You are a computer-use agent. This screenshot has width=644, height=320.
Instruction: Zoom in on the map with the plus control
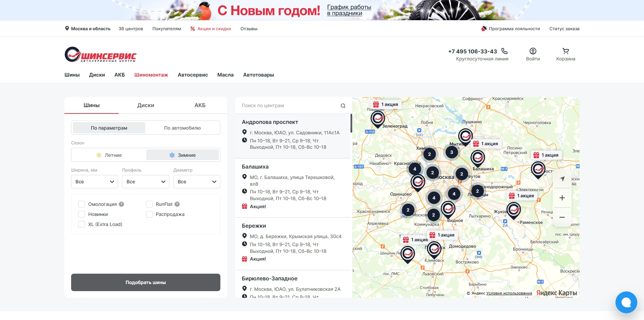(562, 198)
